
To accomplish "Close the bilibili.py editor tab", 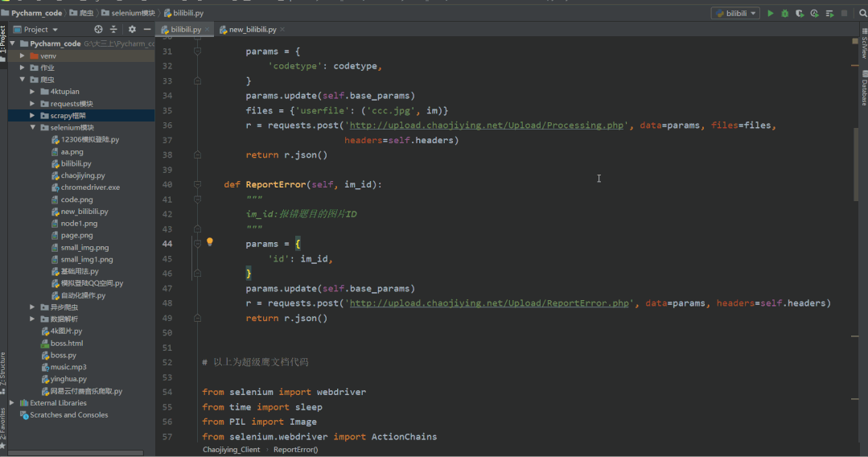I will click(207, 29).
